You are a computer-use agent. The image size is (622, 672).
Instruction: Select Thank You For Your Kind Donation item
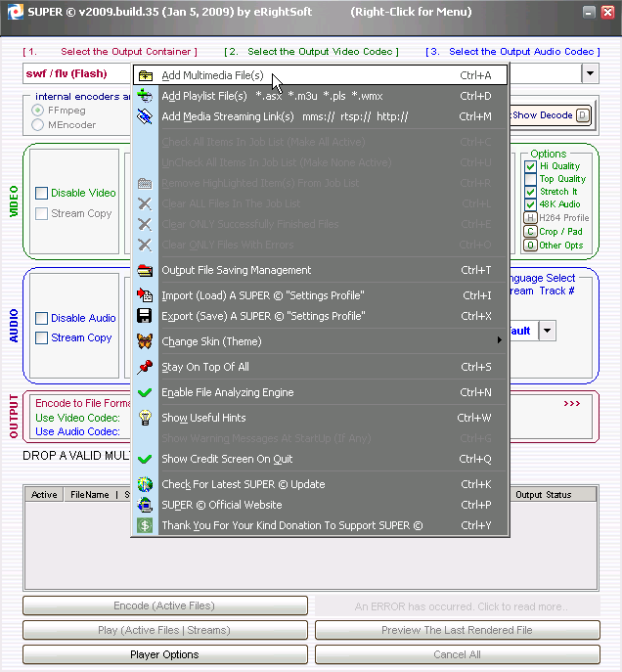[x=320, y=525]
